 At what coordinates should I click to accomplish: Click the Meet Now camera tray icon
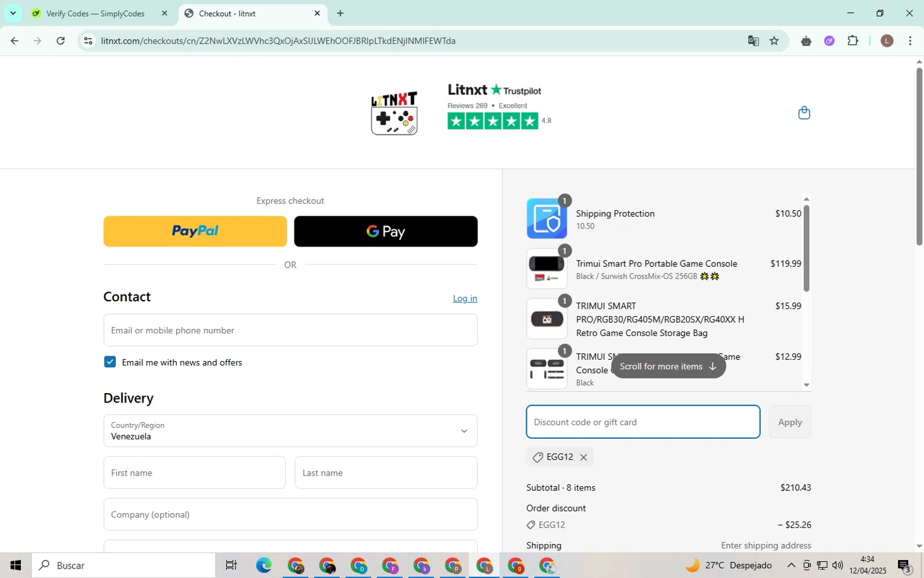[x=806, y=565]
